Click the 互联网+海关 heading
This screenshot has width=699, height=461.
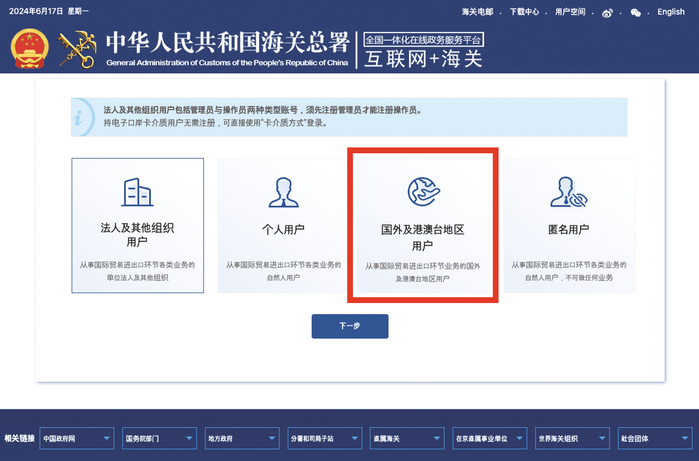423,59
